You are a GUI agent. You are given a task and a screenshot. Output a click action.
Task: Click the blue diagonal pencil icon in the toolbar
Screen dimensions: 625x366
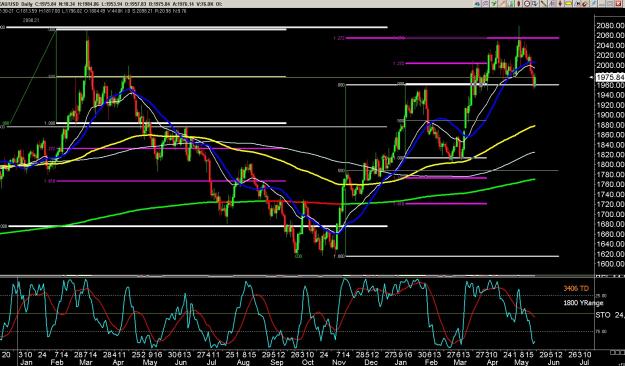[x=593, y=4]
